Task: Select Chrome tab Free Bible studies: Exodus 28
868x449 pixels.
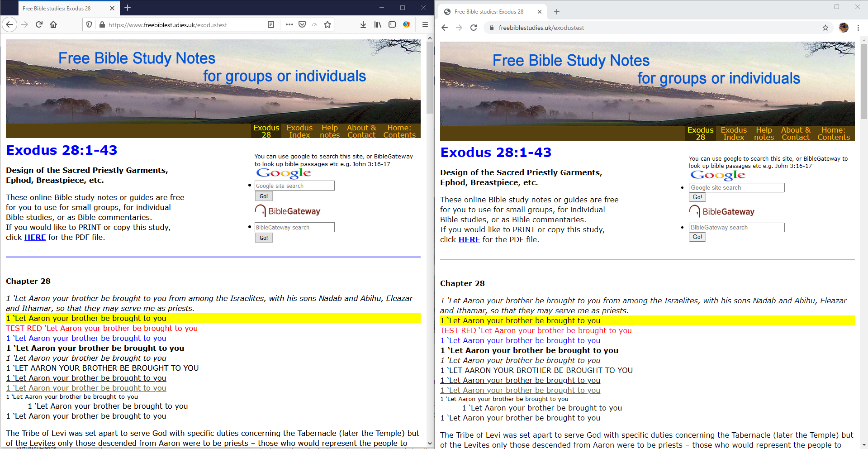Action: (492, 12)
